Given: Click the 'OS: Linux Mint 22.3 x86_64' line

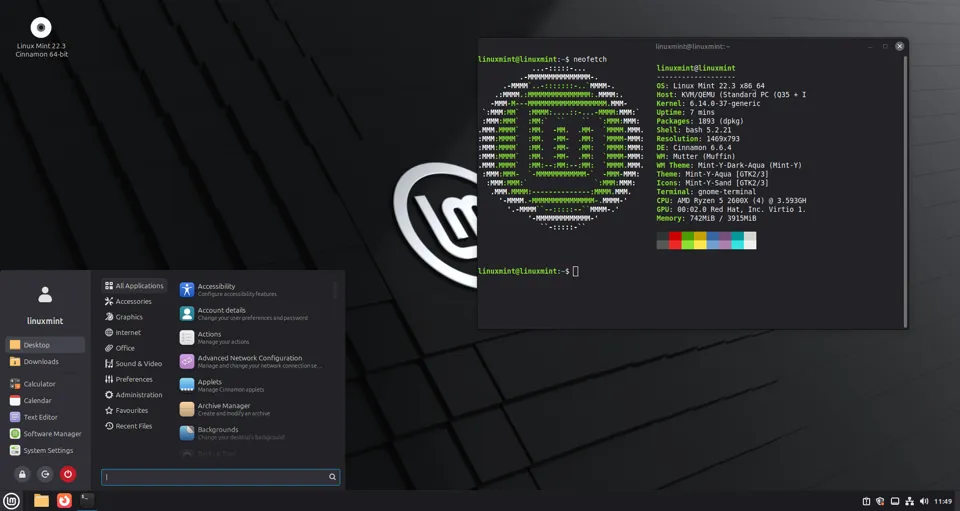Looking at the screenshot, I should (x=710, y=86).
